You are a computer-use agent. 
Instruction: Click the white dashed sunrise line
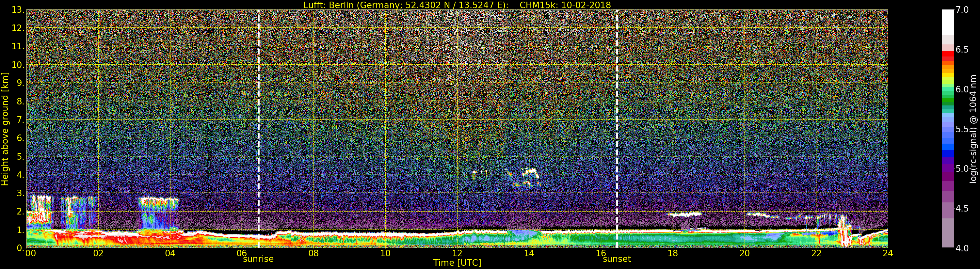[259, 129]
